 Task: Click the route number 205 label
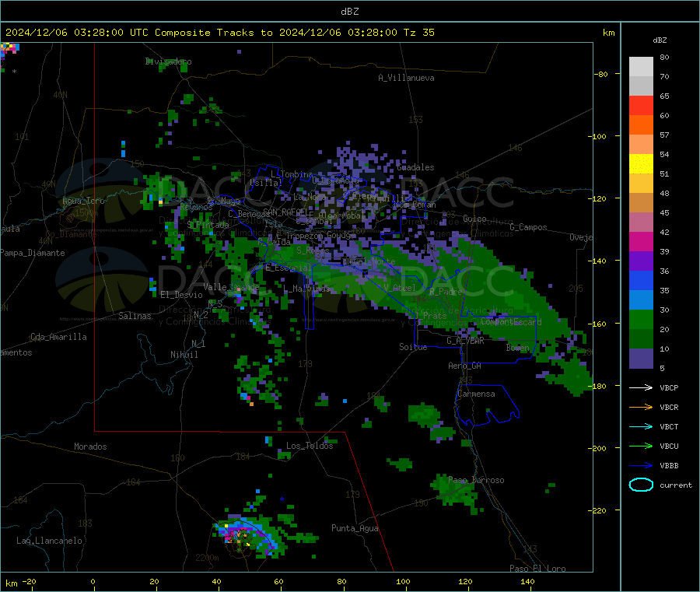pyautogui.click(x=576, y=289)
